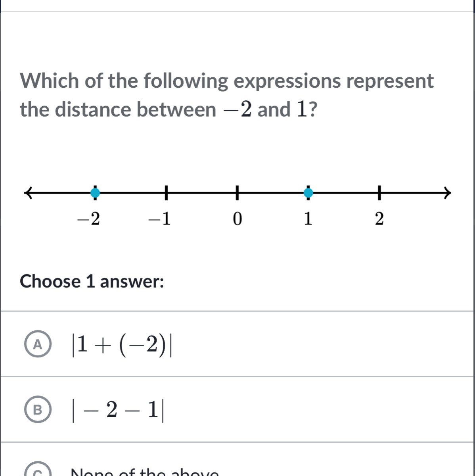Click the tick mark above −1

166,193
